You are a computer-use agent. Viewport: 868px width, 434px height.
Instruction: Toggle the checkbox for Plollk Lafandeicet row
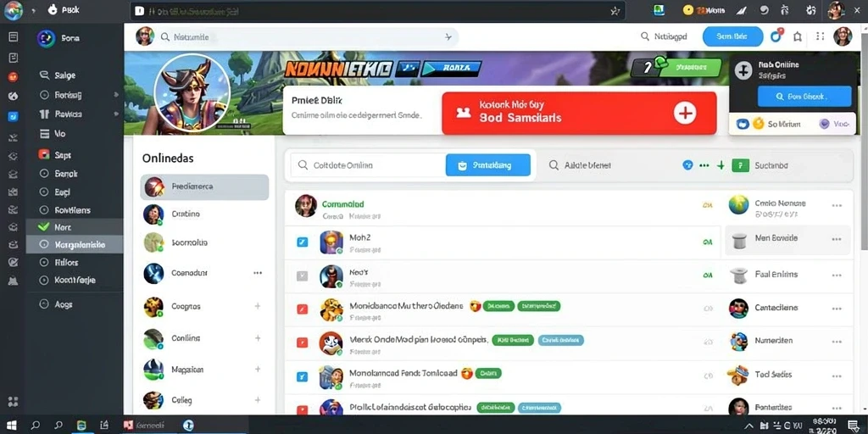(x=303, y=409)
